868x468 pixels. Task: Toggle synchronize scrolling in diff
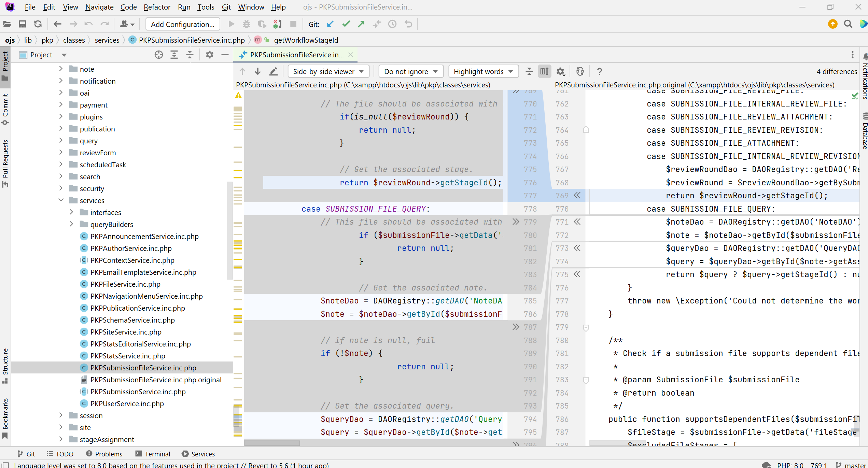545,72
